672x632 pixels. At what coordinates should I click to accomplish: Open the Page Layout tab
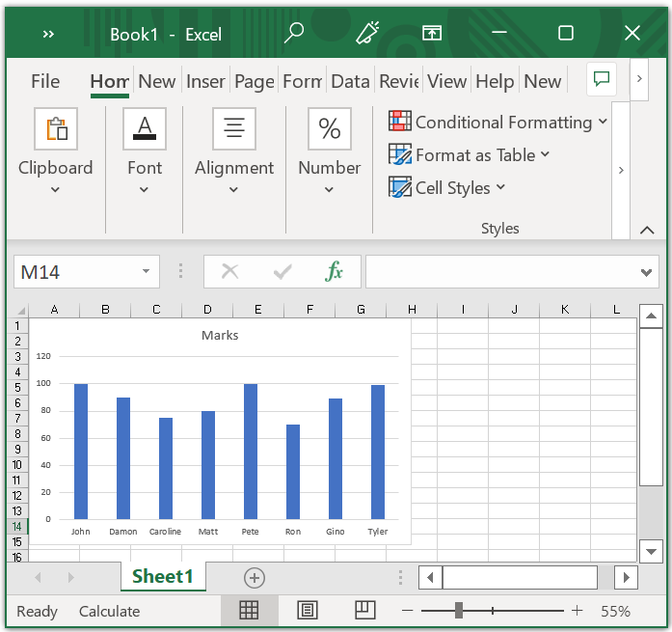point(255,81)
